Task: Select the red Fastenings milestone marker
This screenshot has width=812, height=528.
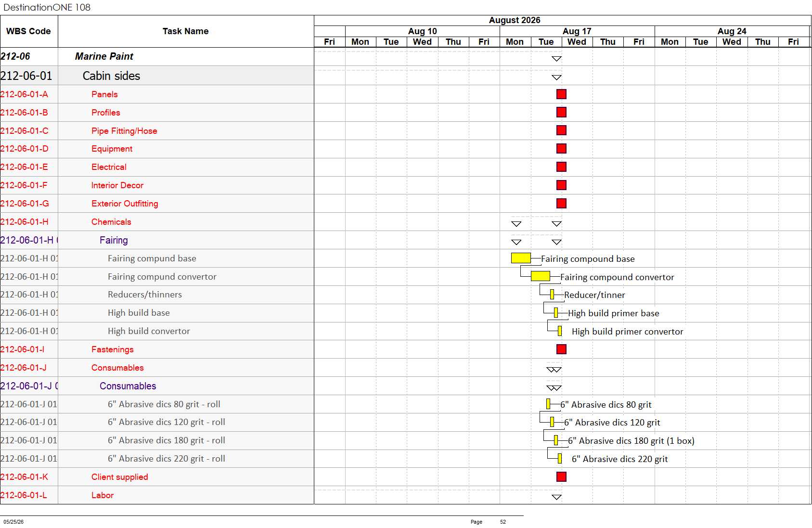Action: coord(561,349)
